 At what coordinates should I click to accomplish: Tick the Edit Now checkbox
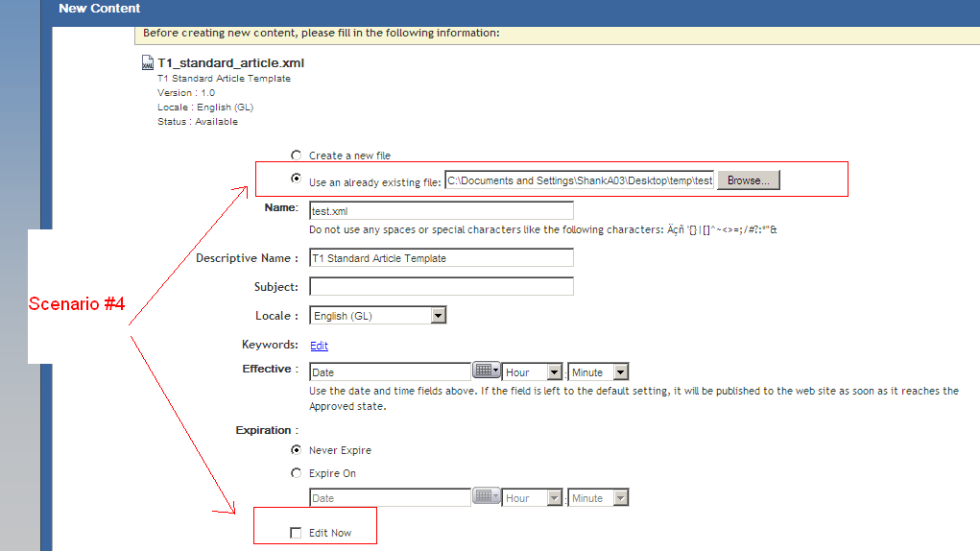click(x=296, y=533)
